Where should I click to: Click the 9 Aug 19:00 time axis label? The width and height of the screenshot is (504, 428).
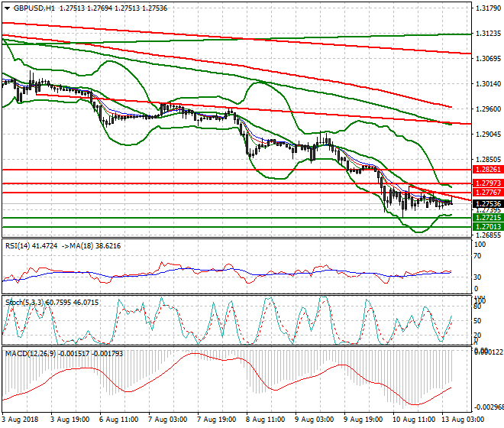click(x=363, y=420)
